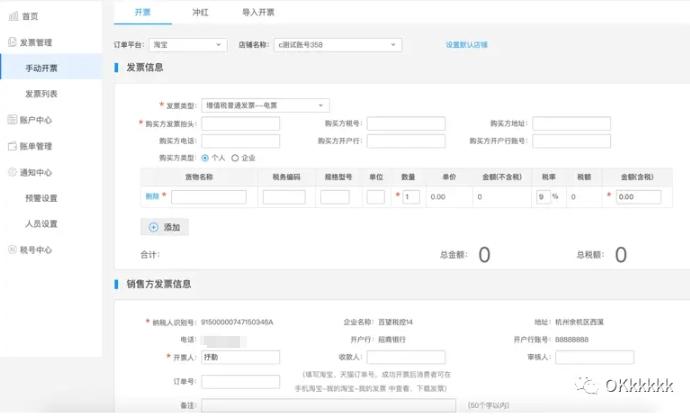Click the 备注 remarks input field
Viewport: 690px width, 416px height.
click(329, 405)
